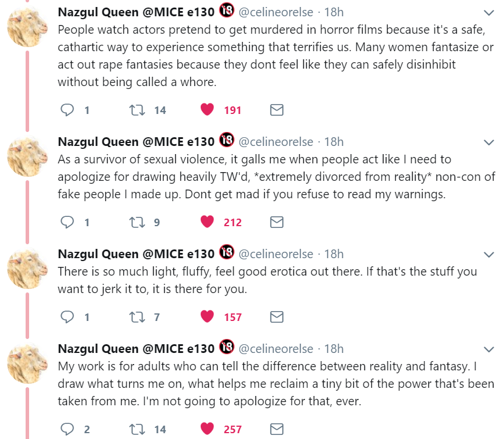Like the tweet with 257 likes
Screen dimensions: 504x439
pos(207,430)
